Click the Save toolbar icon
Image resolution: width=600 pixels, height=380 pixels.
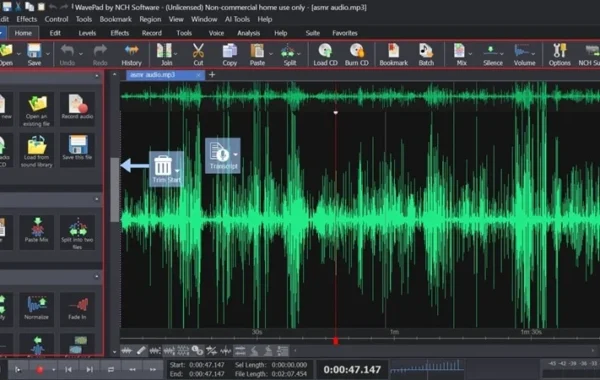(34, 54)
